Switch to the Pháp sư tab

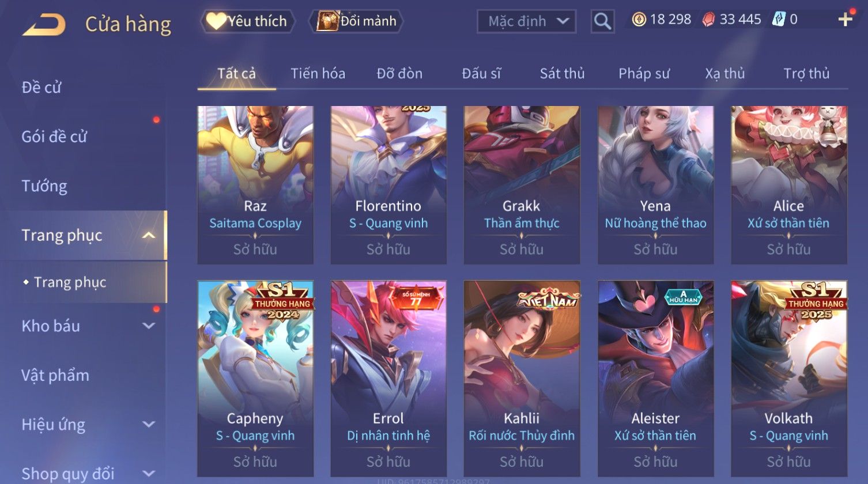pyautogui.click(x=644, y=73)
